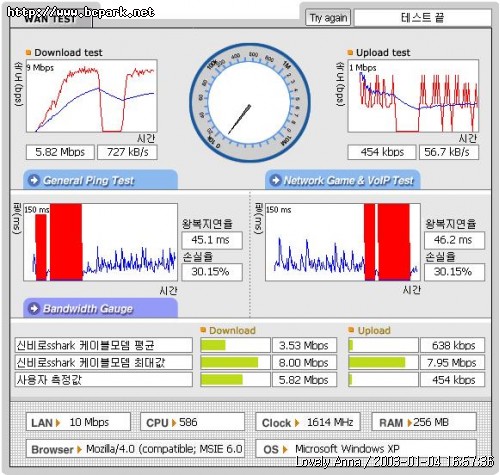Click the orange bullet beside Upload in Bandwidth Gauge
Image resolution: width=500 pixels, height=475 pixels.
(x=351, y=330)
